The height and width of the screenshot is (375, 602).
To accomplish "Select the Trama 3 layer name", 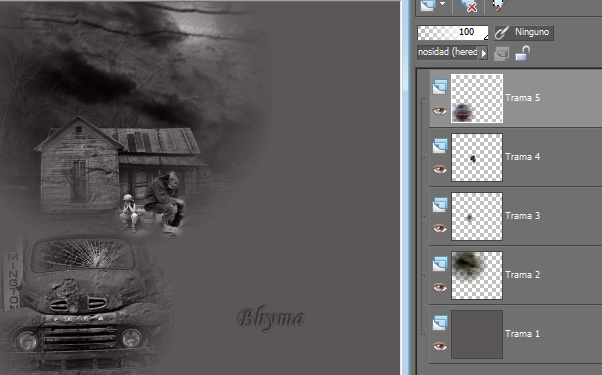I will click(x=523, y=216).
